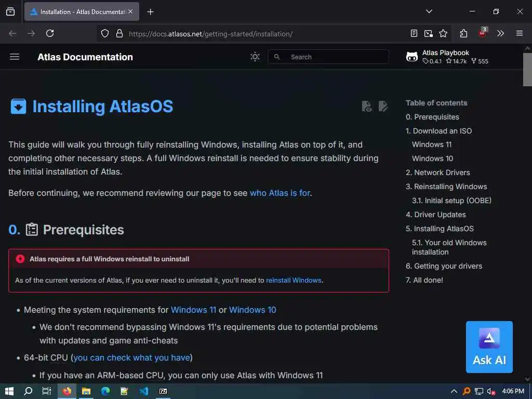Open the 4:06 PM clock
Image resolution: width=532 pixels, height=399 pixels.
[513, 391]
